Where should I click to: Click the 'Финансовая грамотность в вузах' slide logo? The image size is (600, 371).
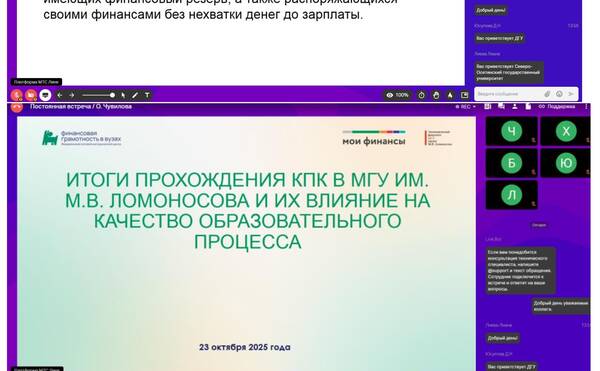point(82,138)
